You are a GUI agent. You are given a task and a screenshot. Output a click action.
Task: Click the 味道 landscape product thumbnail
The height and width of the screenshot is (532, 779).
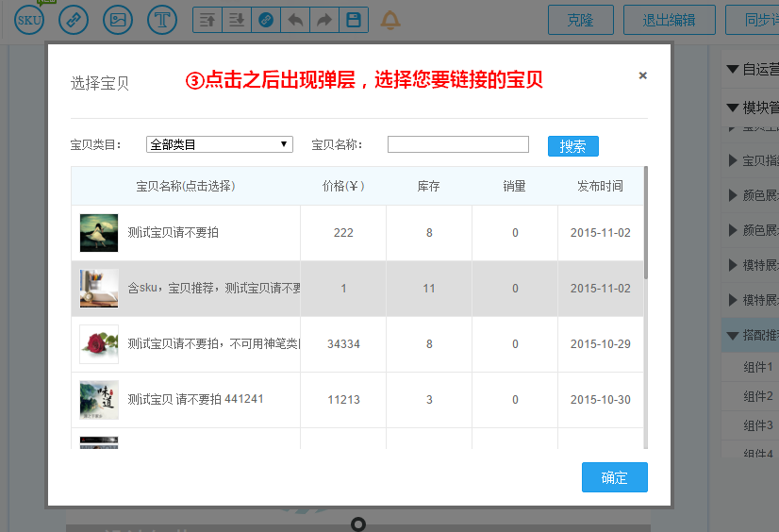tap(99, 400)
